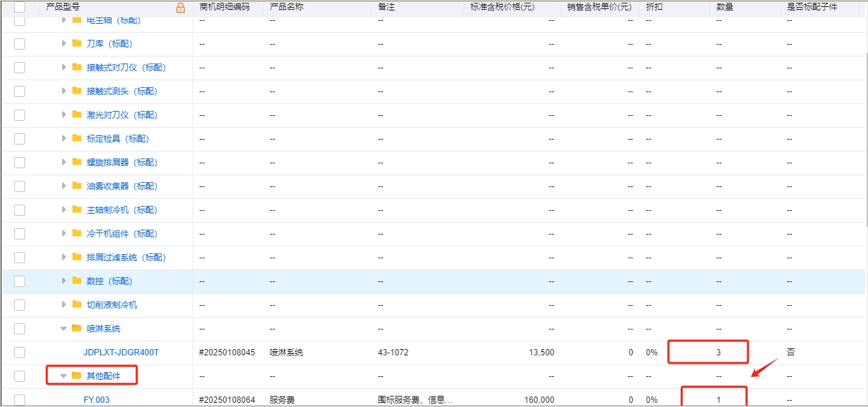Image resolution: width=868 pixels, height=407 pixels.
Task: Click the open folder icon of 喷淋系统 tree node
Action: tap(77, 328)
